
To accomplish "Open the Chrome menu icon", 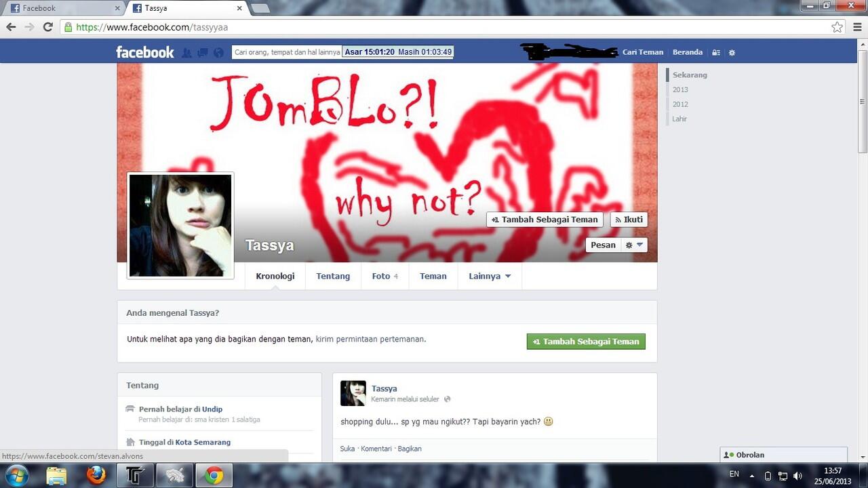I will pos(857,27).
